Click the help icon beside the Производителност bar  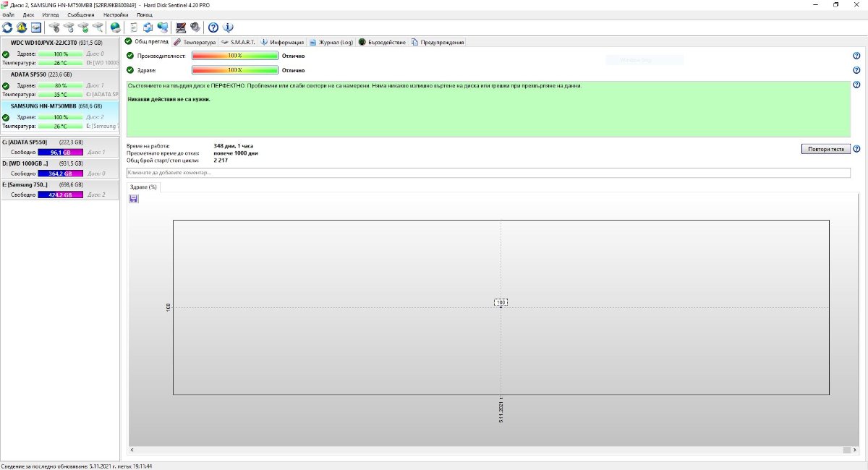[856, 56]
